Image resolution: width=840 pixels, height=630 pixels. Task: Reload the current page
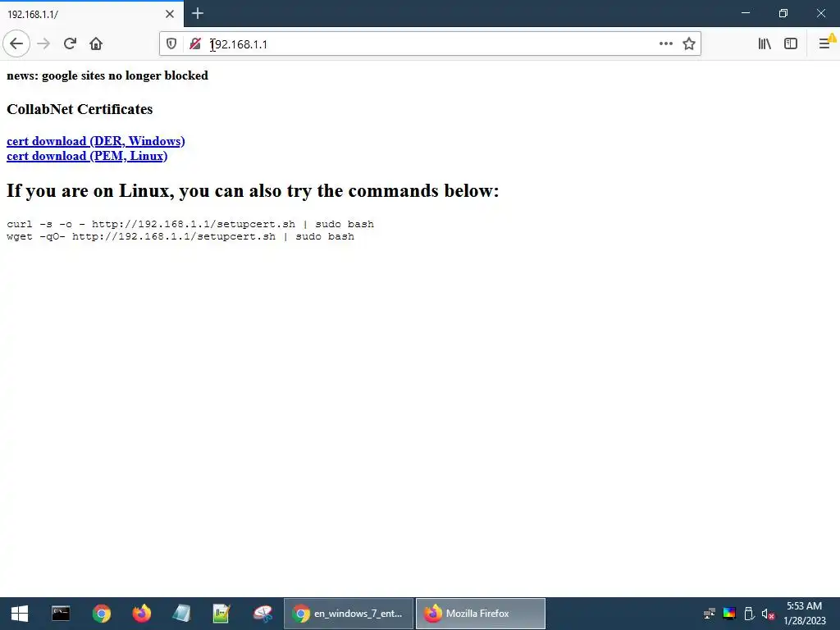click(70, 43)
